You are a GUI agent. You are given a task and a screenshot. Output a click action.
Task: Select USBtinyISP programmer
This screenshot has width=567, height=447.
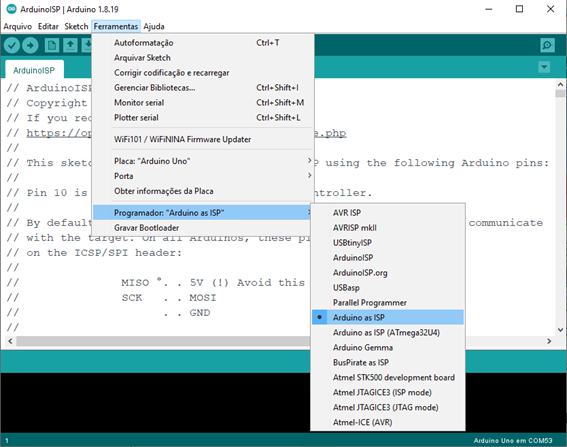[x=388, y=243]
